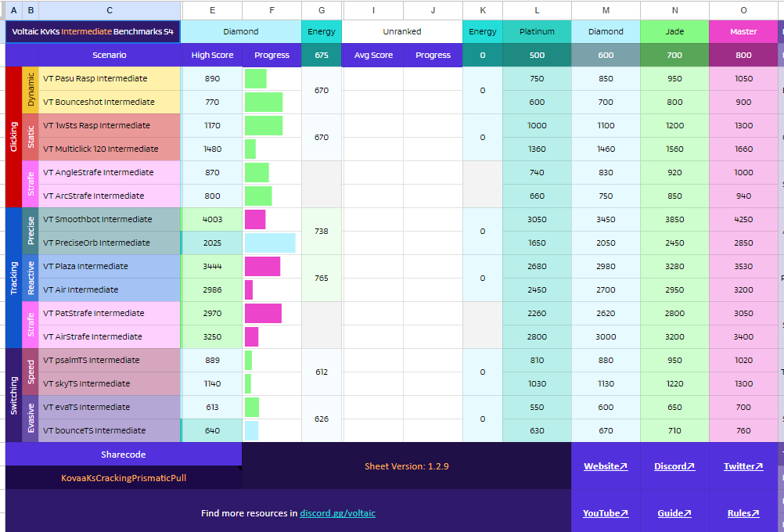
Task: Click the Sharecode header cell
Action: pos(124,455)
